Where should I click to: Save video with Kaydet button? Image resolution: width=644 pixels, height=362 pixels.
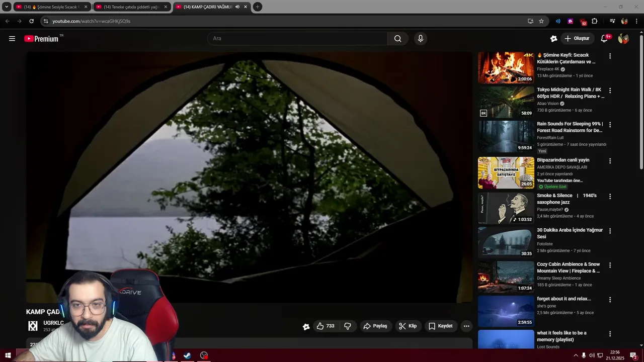tap(441, 326)
